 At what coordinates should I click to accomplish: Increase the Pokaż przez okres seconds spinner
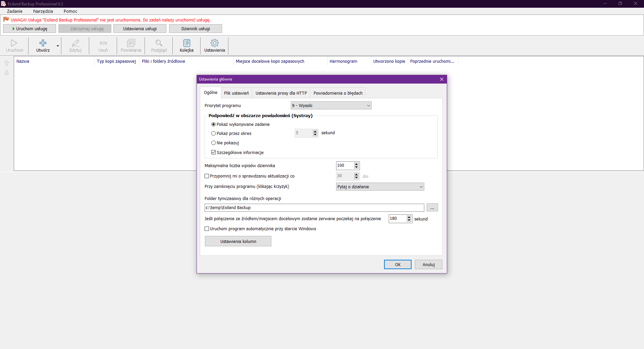click(315, 132)
